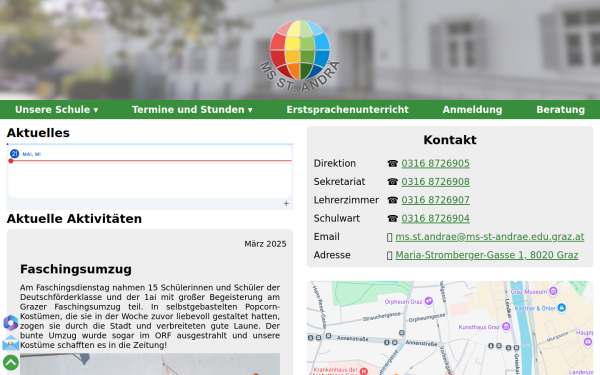
Task: Open the Erstsprachenunterricht menu item
Action: [x=347, y=110]
